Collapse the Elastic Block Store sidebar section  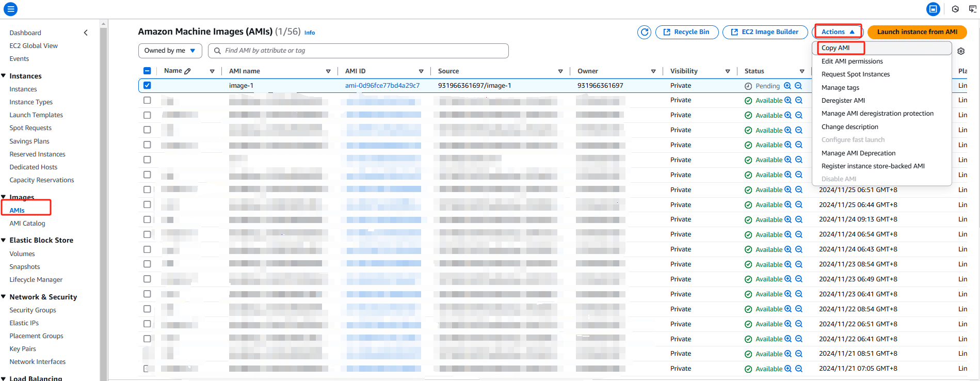point(4,240)
